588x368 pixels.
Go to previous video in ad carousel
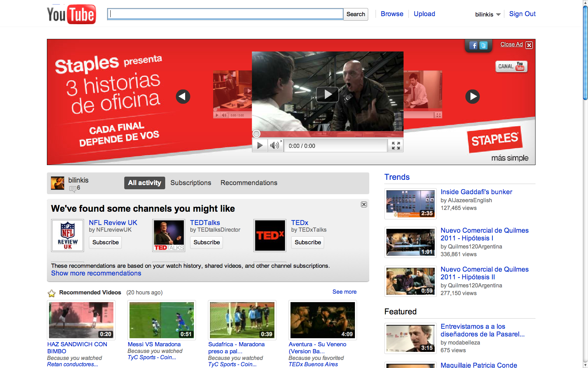coord(183,96)
